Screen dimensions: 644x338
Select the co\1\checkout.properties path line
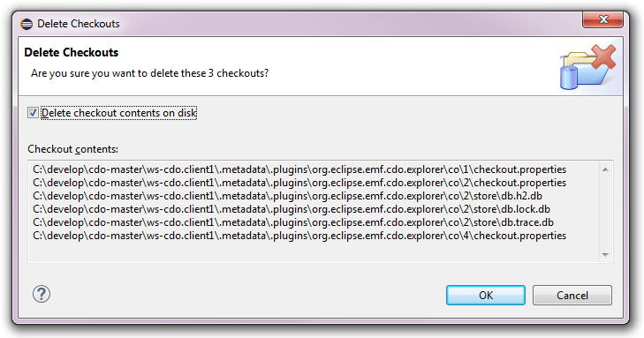point(299,169)
